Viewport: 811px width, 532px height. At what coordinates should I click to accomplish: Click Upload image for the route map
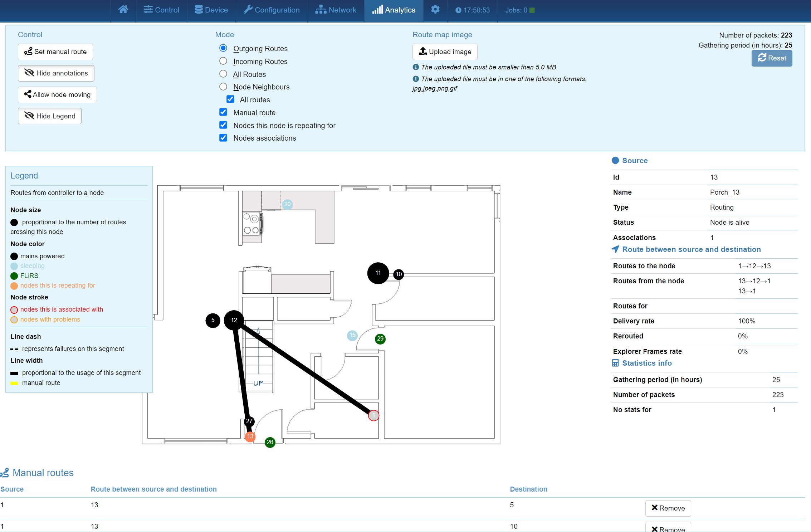pyautogui.click(x=445, y=52)
